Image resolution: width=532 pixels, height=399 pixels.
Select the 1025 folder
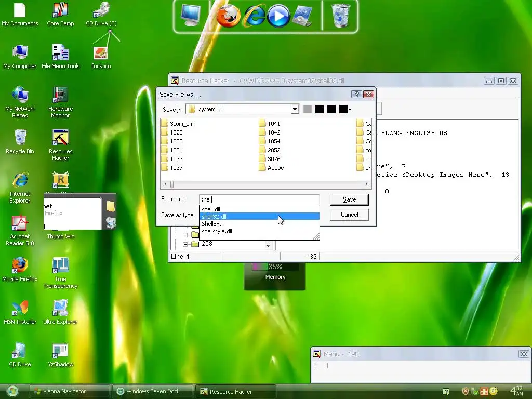[x=172, y=132]
